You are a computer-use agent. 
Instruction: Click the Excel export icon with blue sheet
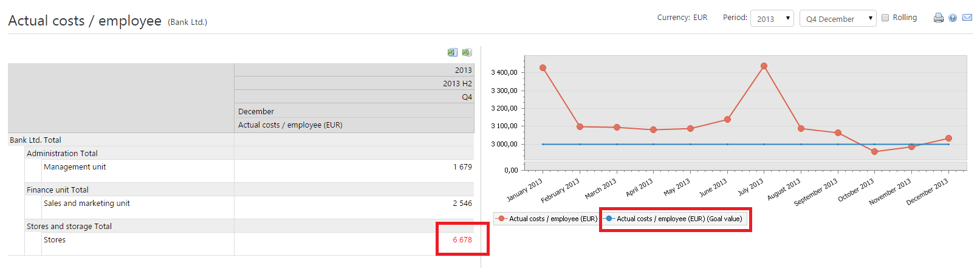point(452,52)
